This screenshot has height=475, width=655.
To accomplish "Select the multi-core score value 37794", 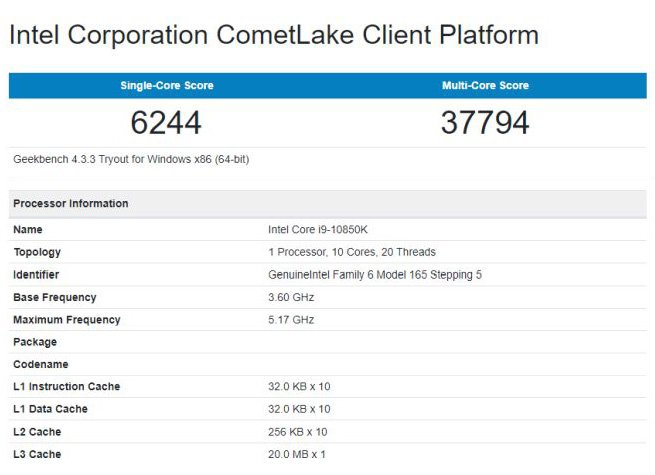I will click(485, 122).
